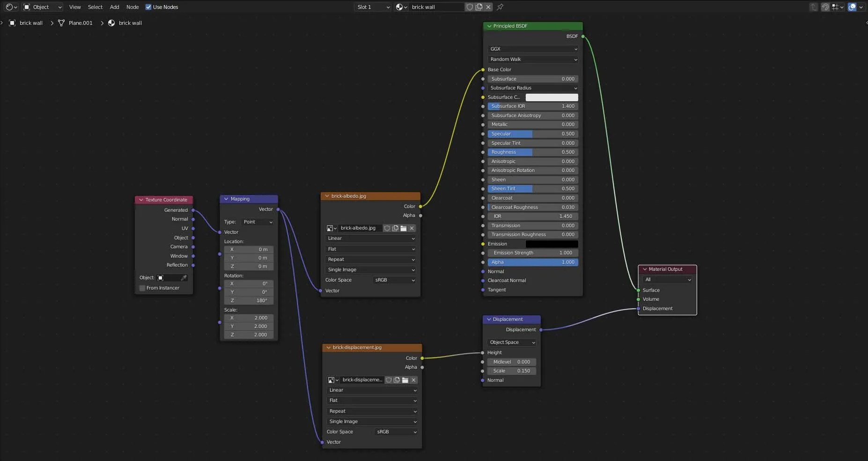The width and height of the screenshot is (868, 461).
Task: Enable the From Instancer checkbox
Action: [x=142, y=288]
